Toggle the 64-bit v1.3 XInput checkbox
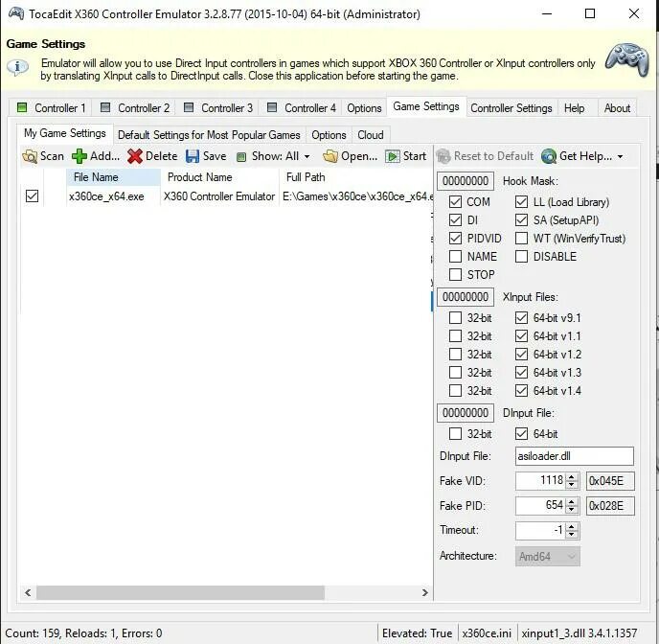This screenshot has width=659, height=644. [x=521, y=373]
